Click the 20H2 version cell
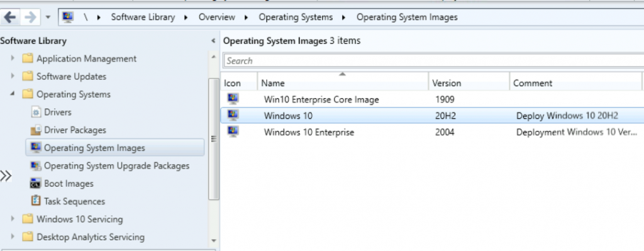This screenshot has height=251, width=644. [x=446, y=116]
